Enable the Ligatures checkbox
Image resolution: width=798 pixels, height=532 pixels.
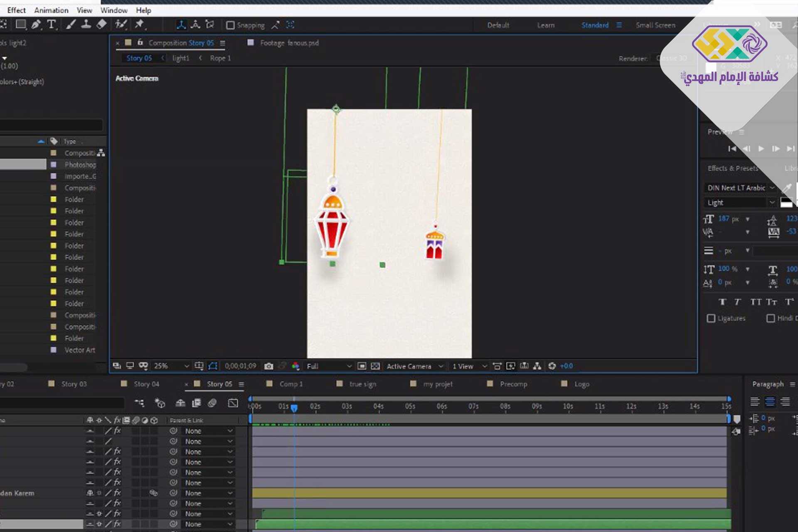[711, 318]
